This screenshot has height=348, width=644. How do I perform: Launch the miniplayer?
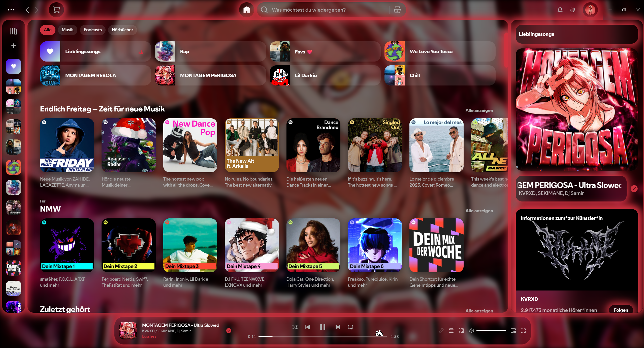point(513,330)
